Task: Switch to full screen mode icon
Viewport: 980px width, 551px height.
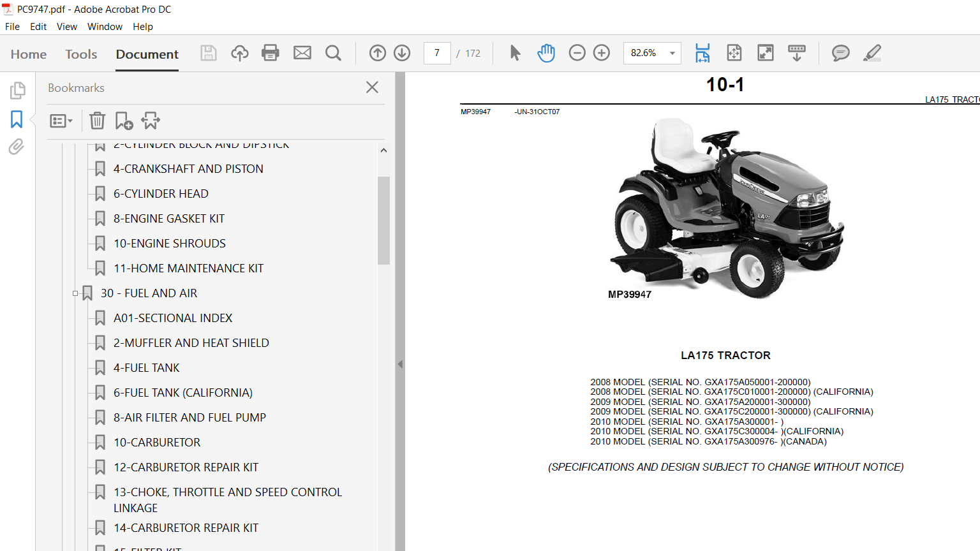Action: [766, 53]
